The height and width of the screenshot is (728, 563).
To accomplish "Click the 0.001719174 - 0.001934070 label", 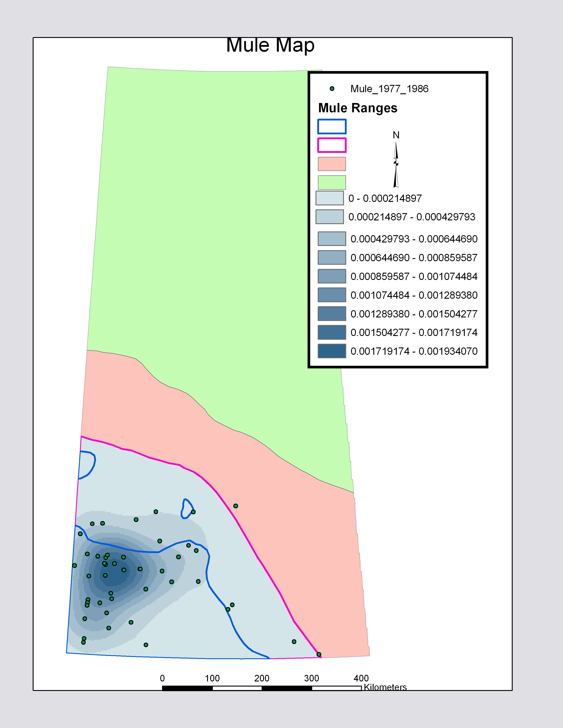I will click(414, 351).
